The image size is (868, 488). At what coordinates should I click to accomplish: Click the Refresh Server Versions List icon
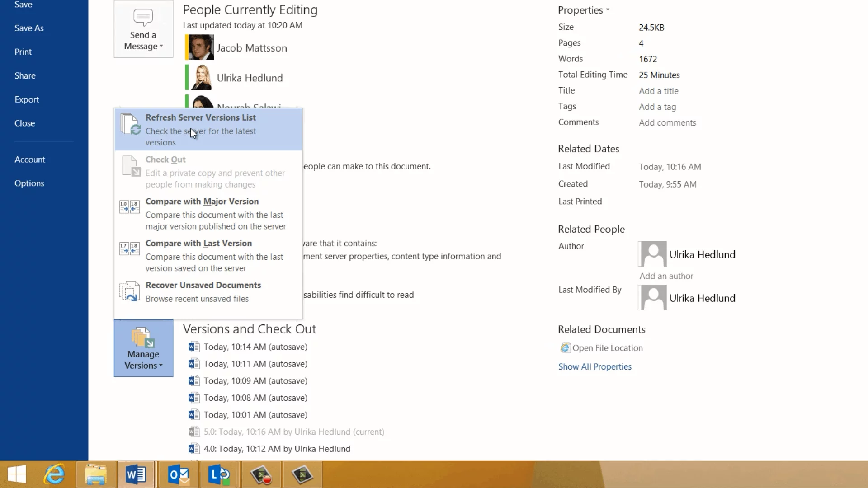[130, 124]
